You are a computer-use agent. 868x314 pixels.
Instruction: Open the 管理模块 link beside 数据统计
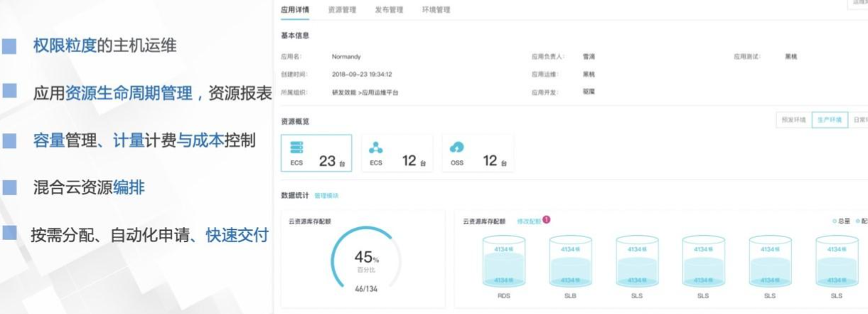pyautogui.click(x=326, y=195)
